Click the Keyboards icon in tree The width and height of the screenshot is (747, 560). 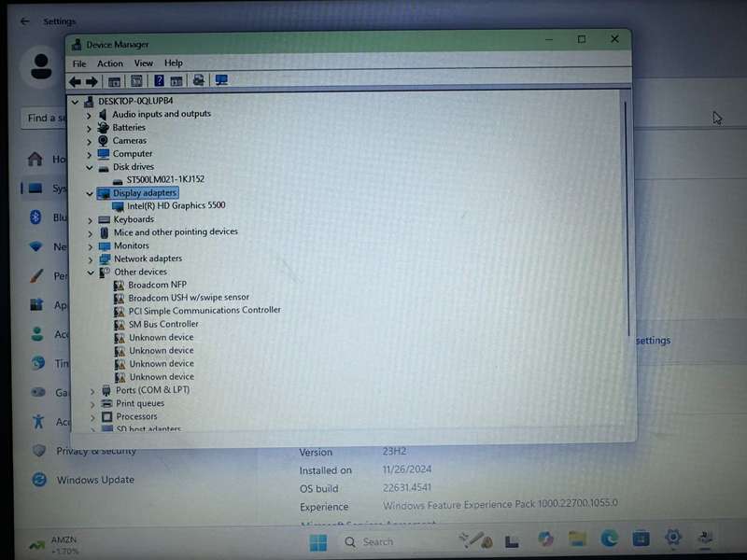105,219
